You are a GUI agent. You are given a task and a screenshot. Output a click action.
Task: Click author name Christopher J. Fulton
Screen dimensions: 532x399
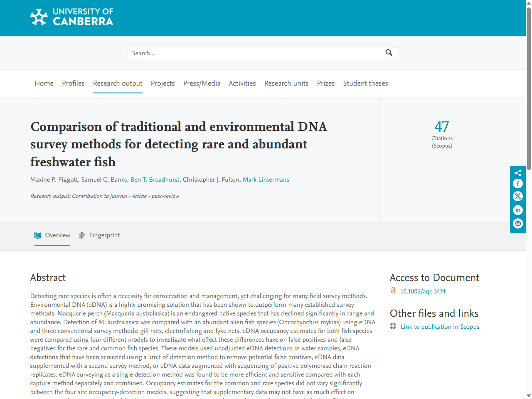click(x=211, y=180)
